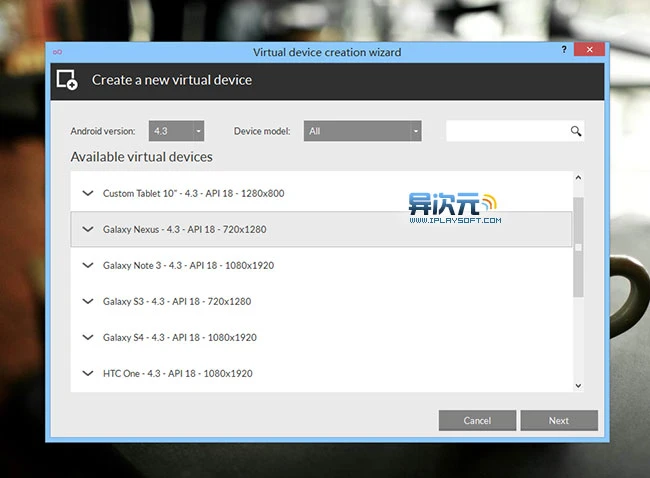Expand the Custom Tablet 10" device chevron
Image resolution: width=650 pixels, height=478 pixels.
(88, 193)
